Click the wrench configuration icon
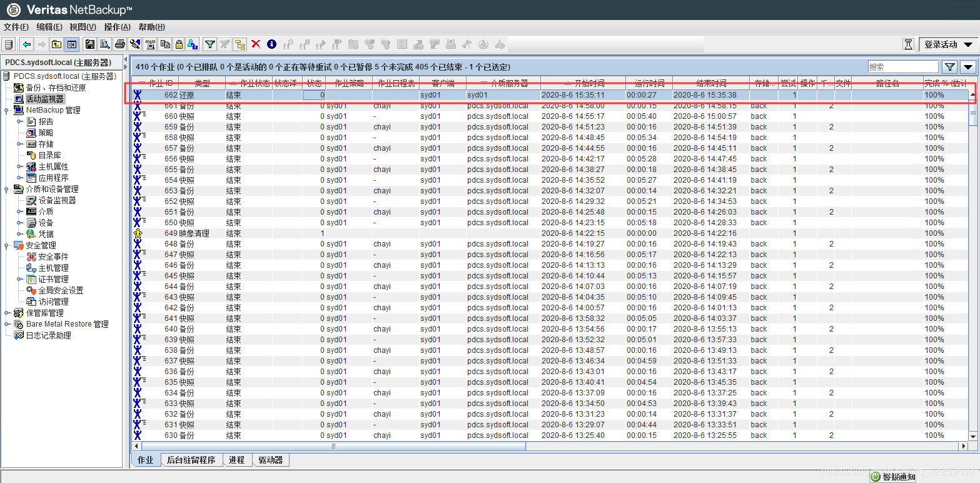Screen dimensions: 980x483 pos(135,44)
